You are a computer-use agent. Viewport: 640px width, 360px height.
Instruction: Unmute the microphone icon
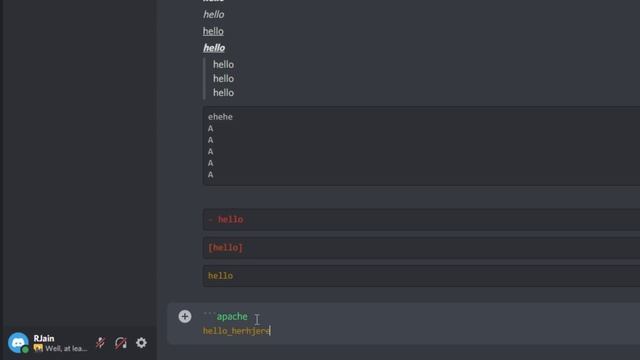(100, 343)
